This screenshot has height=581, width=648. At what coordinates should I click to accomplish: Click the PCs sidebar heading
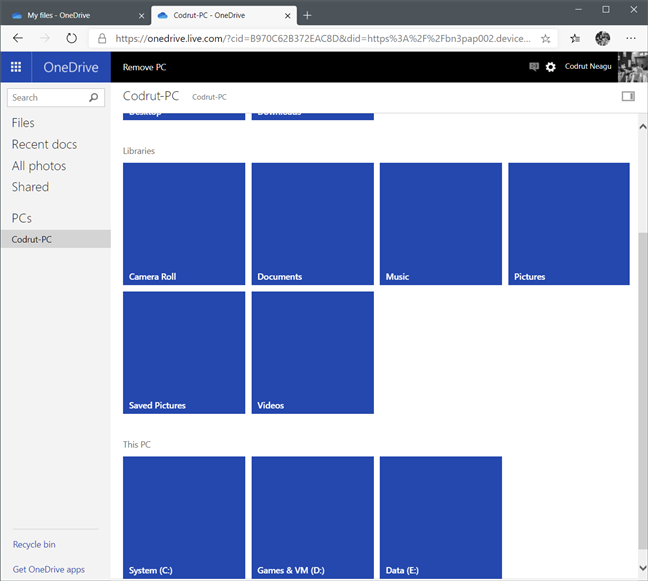tap(21, 218)
